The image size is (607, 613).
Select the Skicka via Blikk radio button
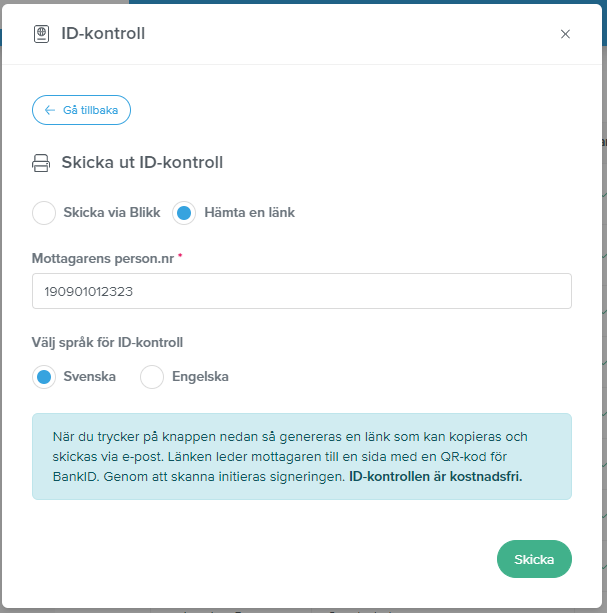pyautogui.click(x=44, y=213)
